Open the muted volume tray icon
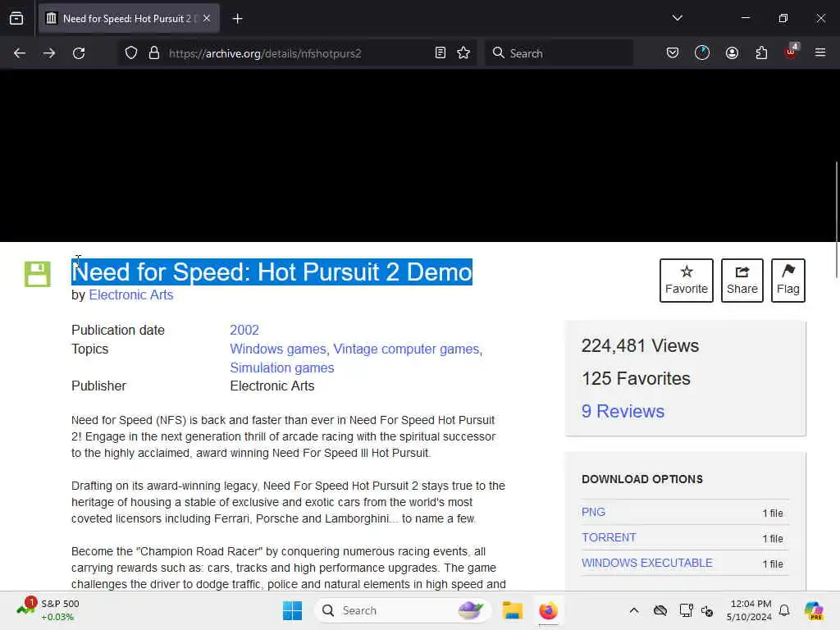Screen dimensions: 840x630 tap(707, 610)
